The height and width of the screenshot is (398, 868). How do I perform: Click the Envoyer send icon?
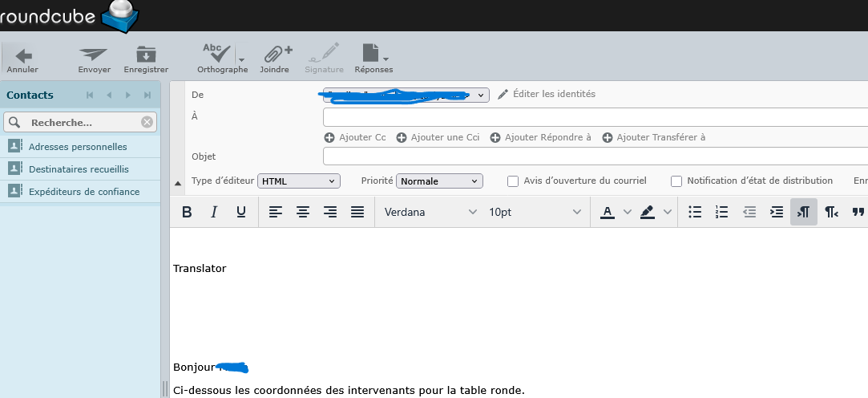click(x=94, y=55)
